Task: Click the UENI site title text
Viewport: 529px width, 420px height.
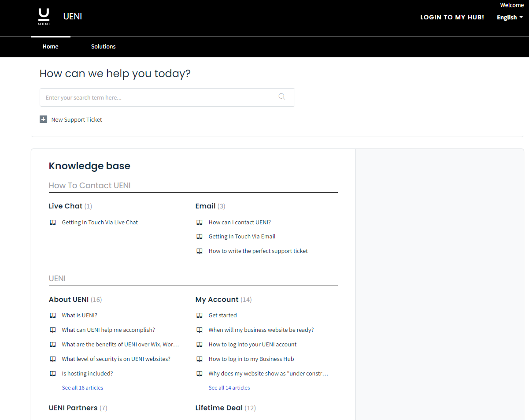Action: (x=73, y=16)
